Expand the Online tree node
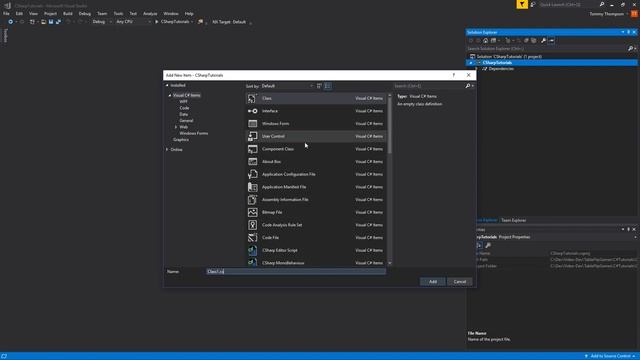The width and height of the screenshot is (640, 360). pyautogui.click(x=167, y=149)
